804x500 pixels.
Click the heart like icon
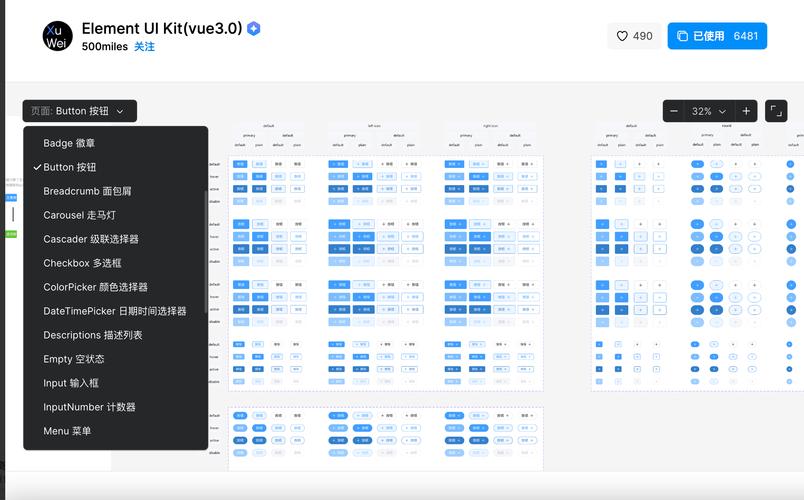coord(622,36)
